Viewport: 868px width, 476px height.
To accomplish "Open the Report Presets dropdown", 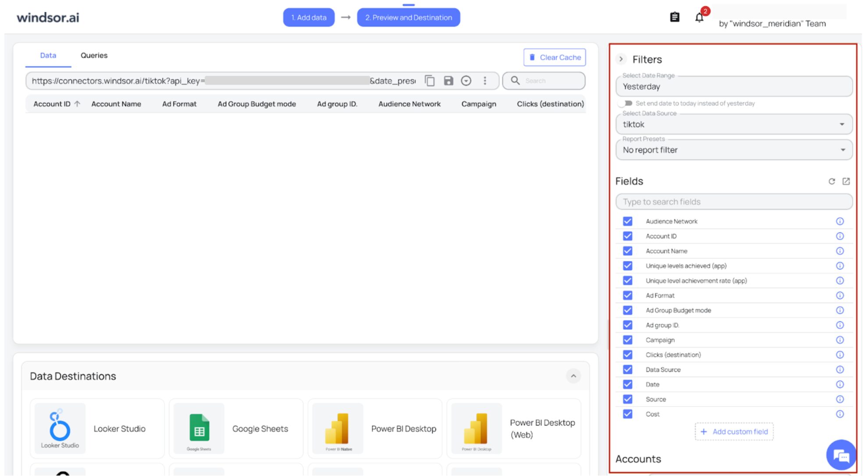I will 734,150.
